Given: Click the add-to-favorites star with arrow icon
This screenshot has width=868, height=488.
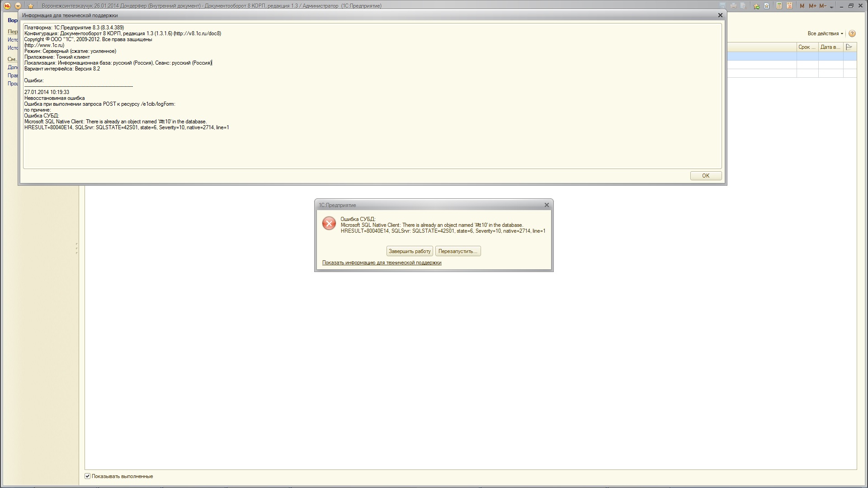Looking at the screenshot, I should (x=756, y=6).
